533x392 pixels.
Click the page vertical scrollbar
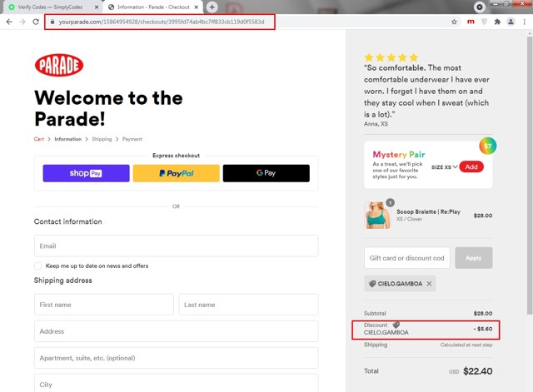pos(530,175)
